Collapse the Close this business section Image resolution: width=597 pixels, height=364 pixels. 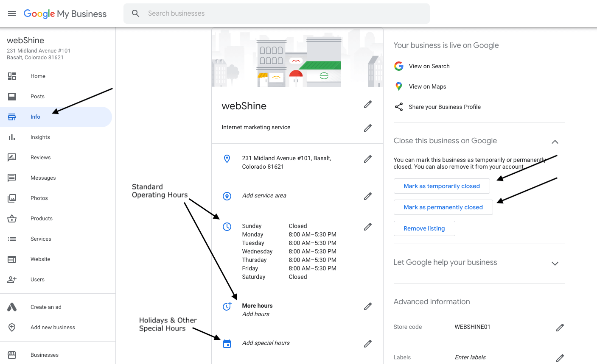555,142
